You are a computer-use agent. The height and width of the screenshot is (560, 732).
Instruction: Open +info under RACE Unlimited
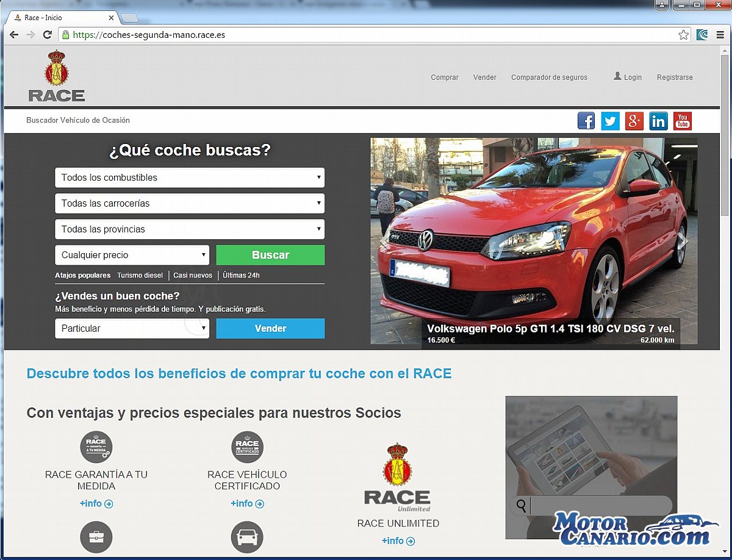(x=398, y=541)
